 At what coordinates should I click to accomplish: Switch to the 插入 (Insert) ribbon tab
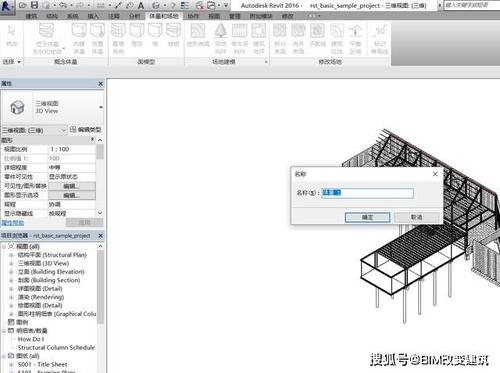pos(93,16)
